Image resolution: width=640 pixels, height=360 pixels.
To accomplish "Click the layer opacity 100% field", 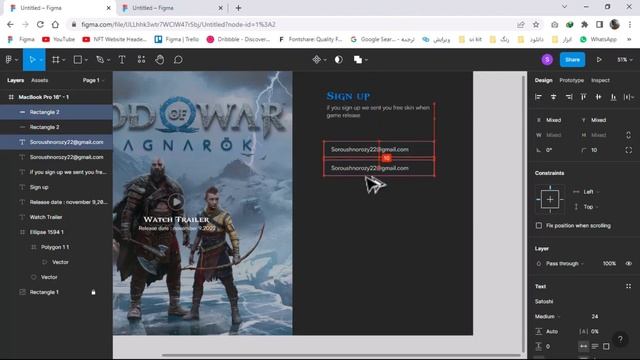I will pos(609,264).
